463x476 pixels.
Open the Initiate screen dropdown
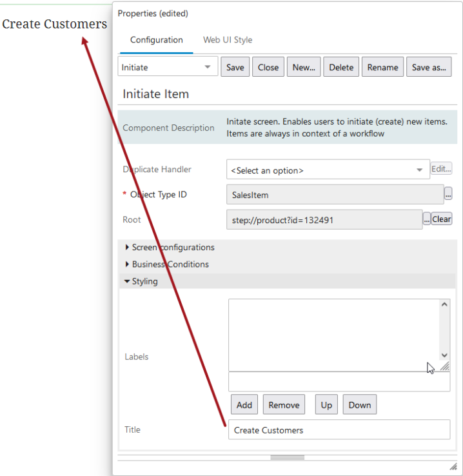coord(168,67)
